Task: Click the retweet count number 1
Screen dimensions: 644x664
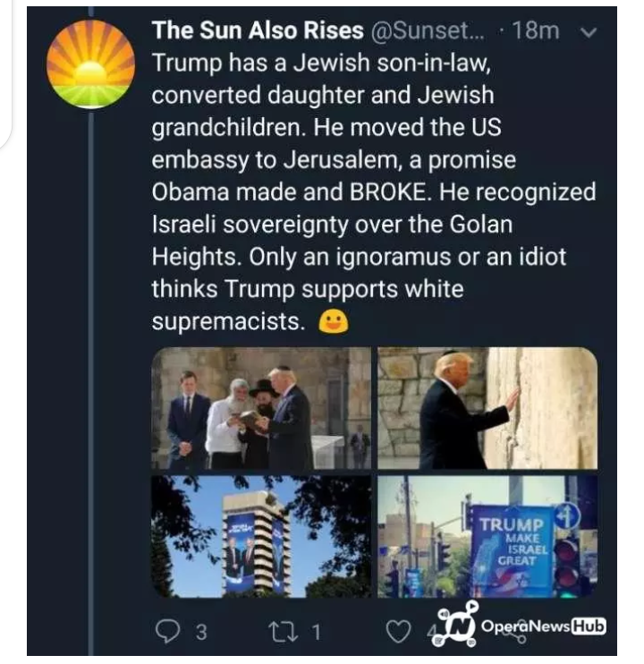Action: [315, 633]
